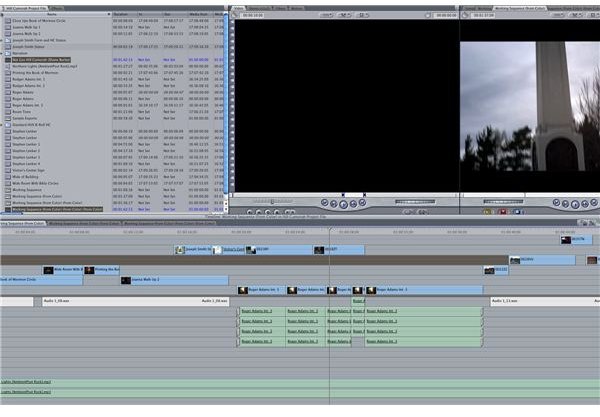Click the blue Replace edit button in Canvas

[x=517, y=212]
